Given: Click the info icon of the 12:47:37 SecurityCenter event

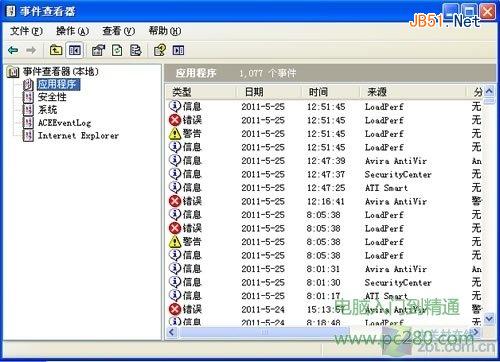Looking at the screenshot, I should [175, 174].
